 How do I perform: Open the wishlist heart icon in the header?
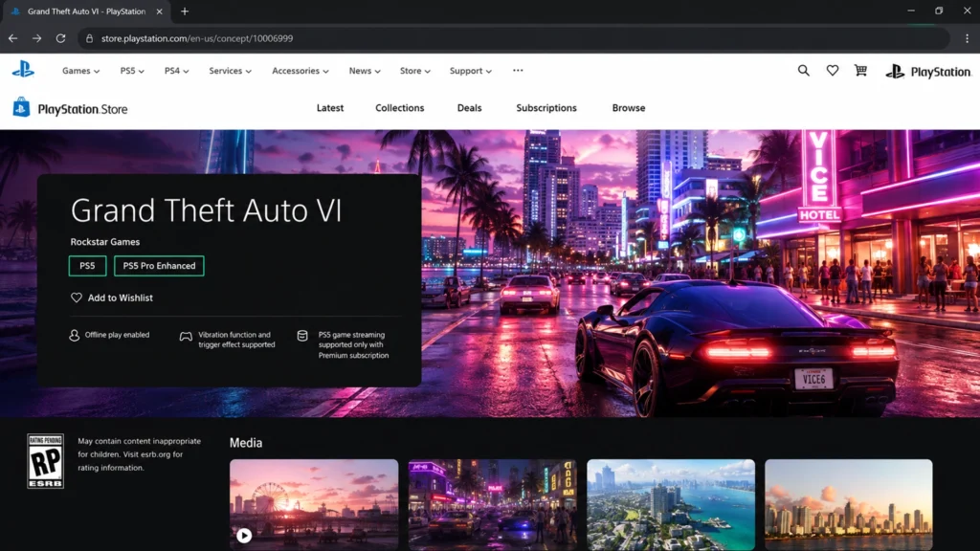coord(832,71)
